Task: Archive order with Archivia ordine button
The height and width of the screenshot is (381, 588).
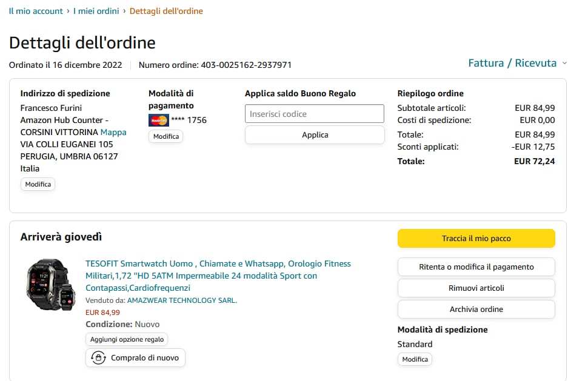Action: (476, 310)
